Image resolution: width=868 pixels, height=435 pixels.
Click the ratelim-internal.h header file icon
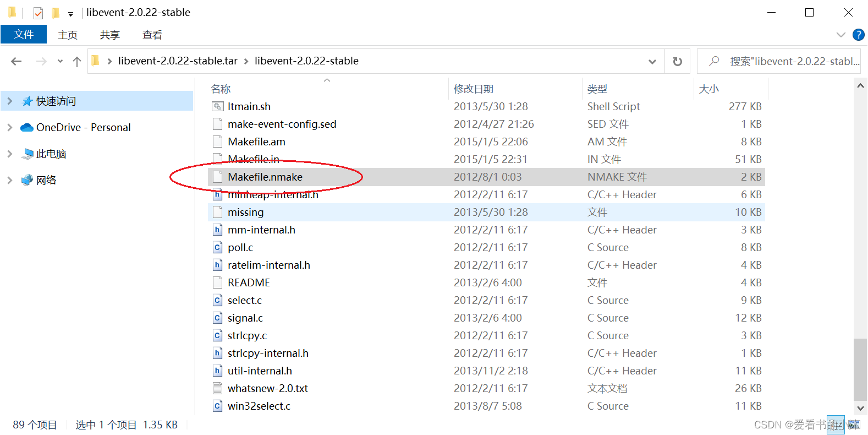point(218,265)
